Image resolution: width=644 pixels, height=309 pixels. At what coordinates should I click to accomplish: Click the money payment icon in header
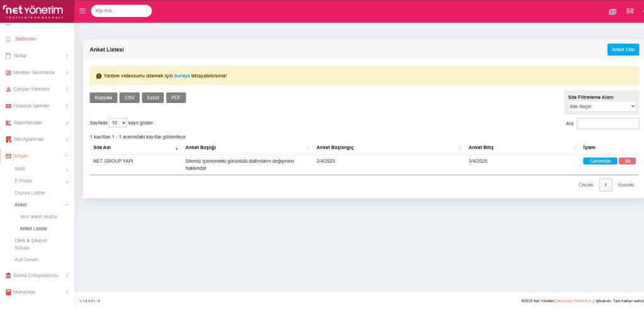[613, 11]
